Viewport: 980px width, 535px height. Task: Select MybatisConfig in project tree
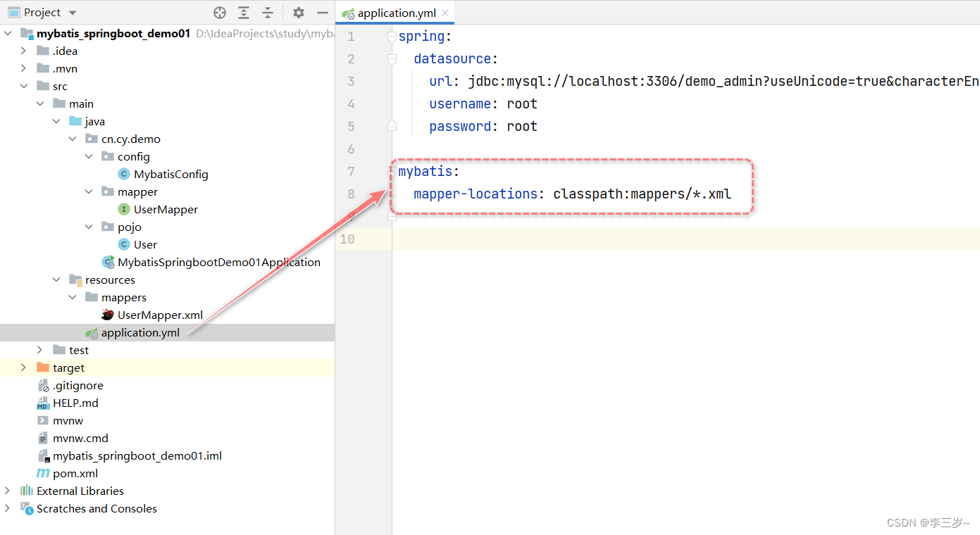coord(171,174)
